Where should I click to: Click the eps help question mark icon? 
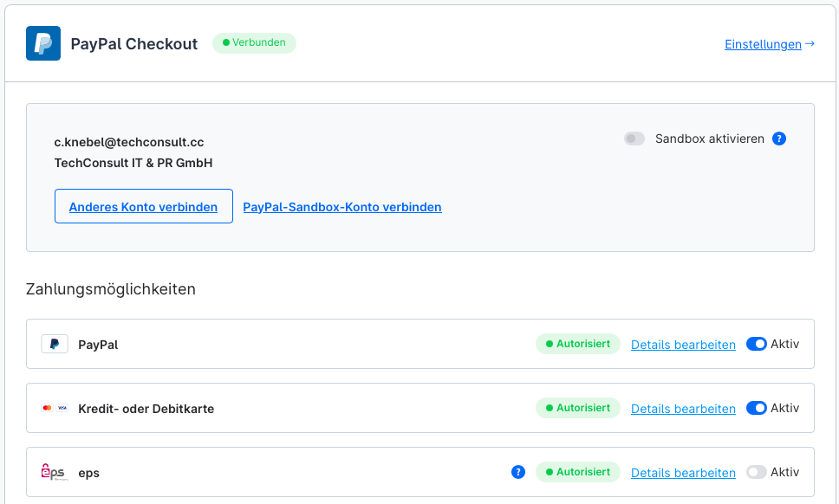pos(518,472)
